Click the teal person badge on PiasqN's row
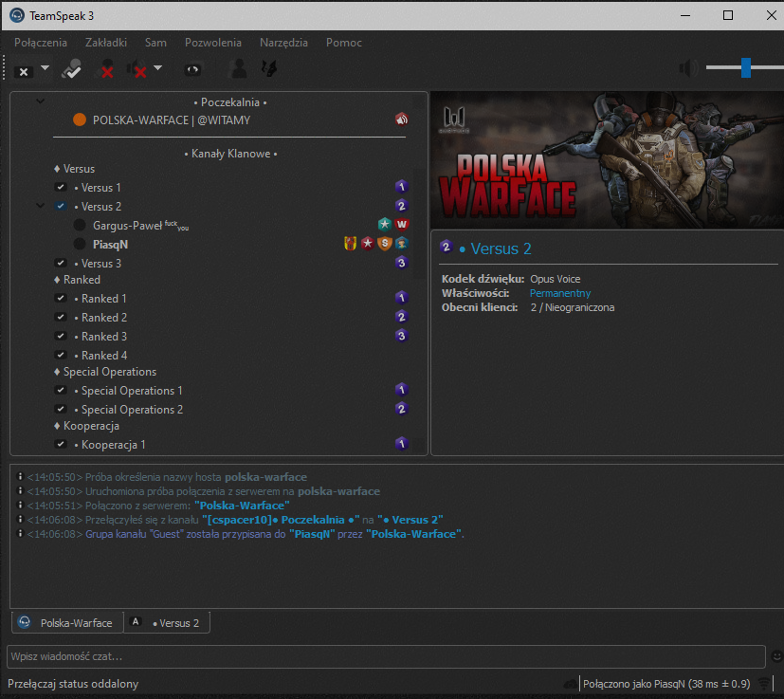This screenshot has width=784, height=699. click(x=402, y=244)
